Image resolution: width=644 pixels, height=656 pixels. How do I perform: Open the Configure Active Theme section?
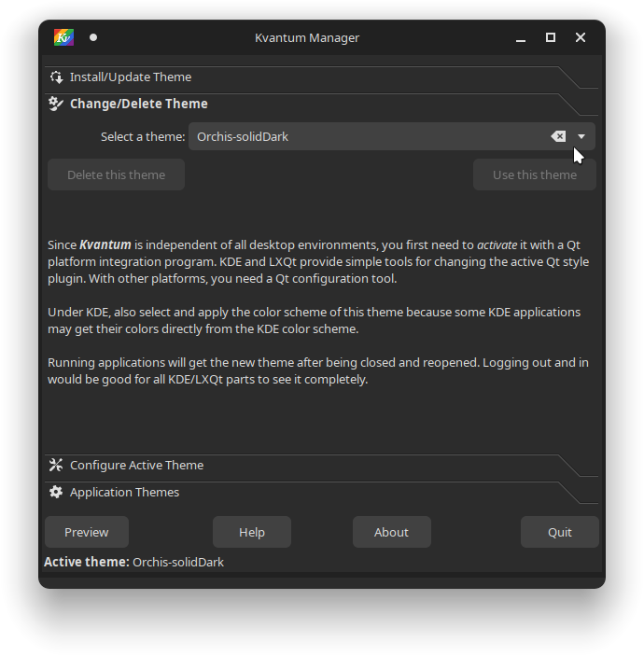[136, 465]
